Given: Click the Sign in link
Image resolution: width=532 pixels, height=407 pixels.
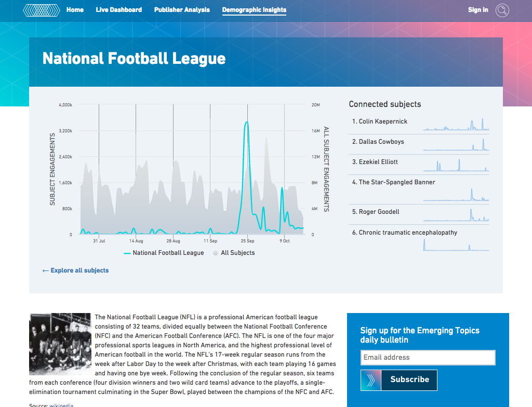Looking at the screenshot, I should pos(478,10).
